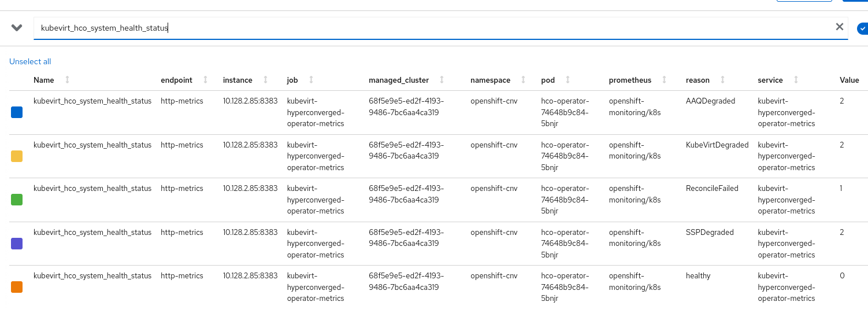The width and height of the screenshot is (868, 309).
Task: Click the pod column header
Action: 548,80
